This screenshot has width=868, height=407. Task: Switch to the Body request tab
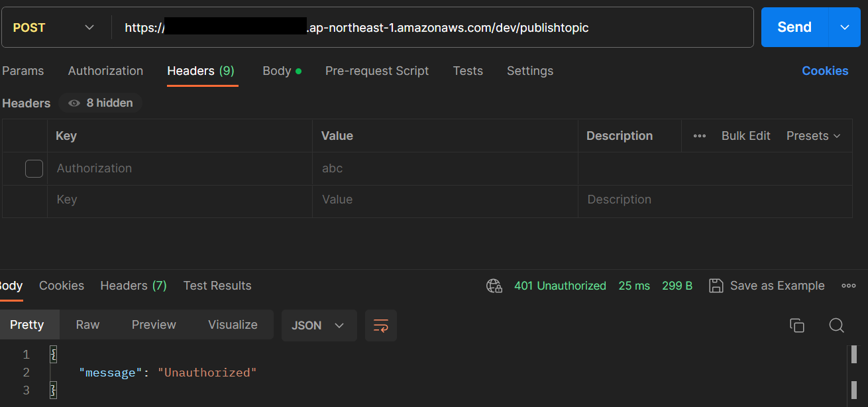pos(277,71)
